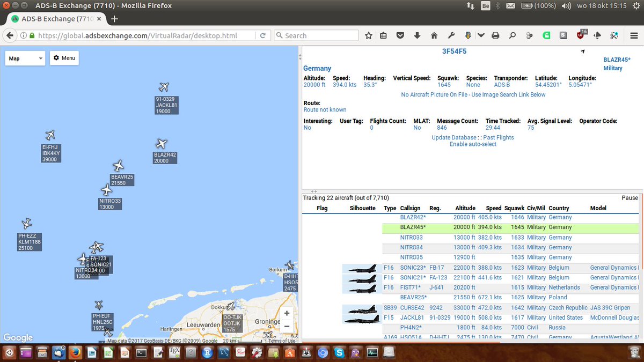Click the Pocket icon in the Firefox toolbar
This screenshot has width=644, height=362.
point(400,36)
